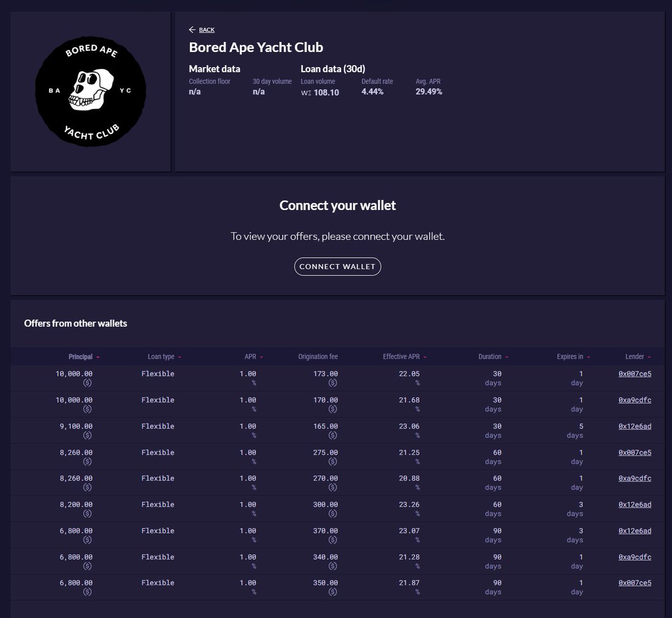Sort offers by Effective APR column

(405, 357)
